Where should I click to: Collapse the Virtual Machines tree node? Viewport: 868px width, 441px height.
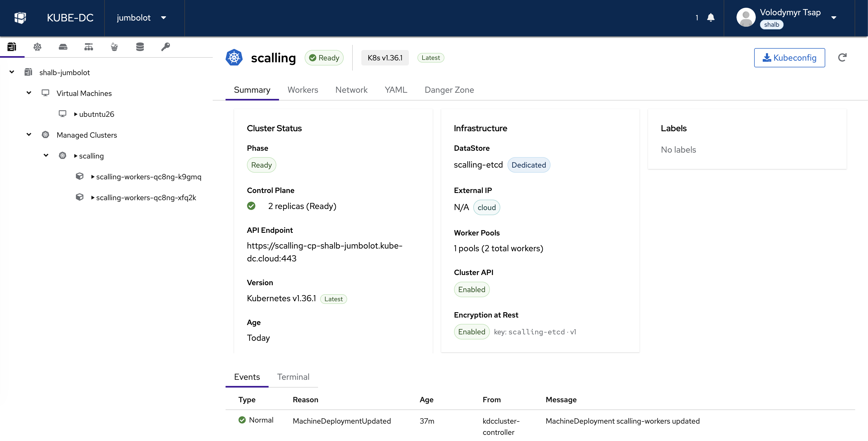point(29,93)
